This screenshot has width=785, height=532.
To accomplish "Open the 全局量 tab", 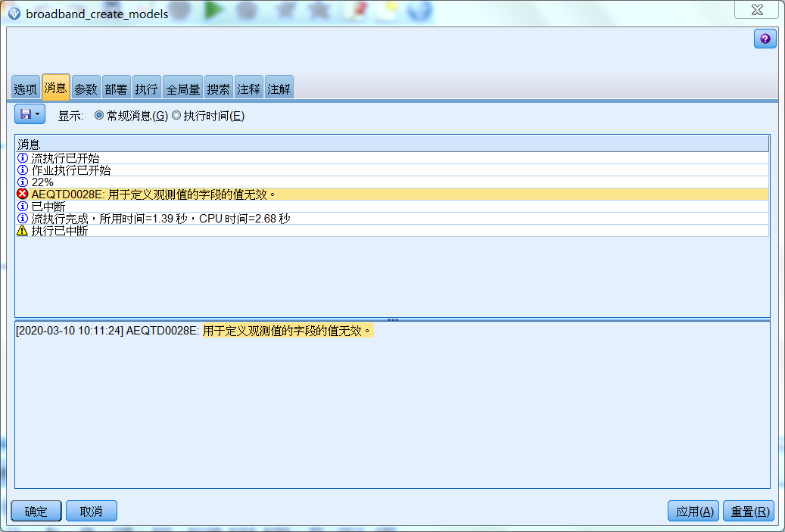I will (x=182, y=89).
